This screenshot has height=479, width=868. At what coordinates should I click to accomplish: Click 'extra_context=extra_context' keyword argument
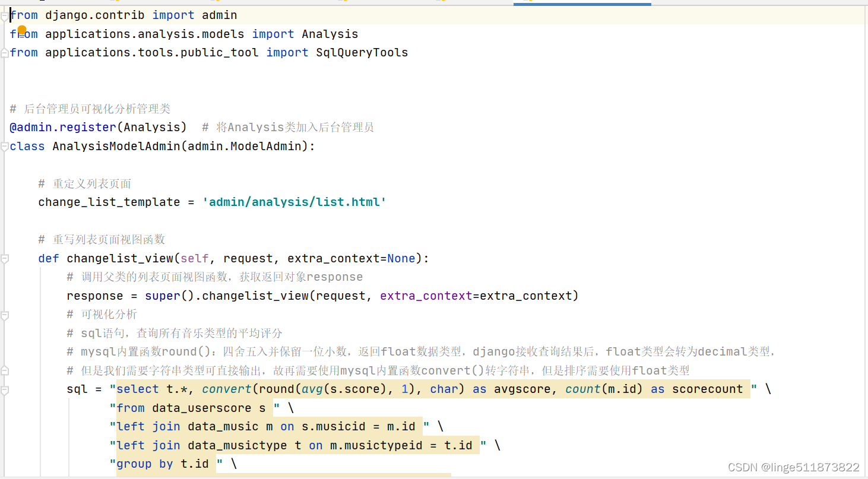476,296
